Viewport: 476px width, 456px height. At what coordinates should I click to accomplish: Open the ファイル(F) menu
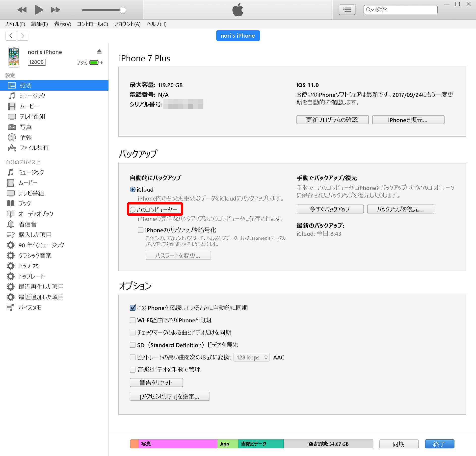pos(15,24)
